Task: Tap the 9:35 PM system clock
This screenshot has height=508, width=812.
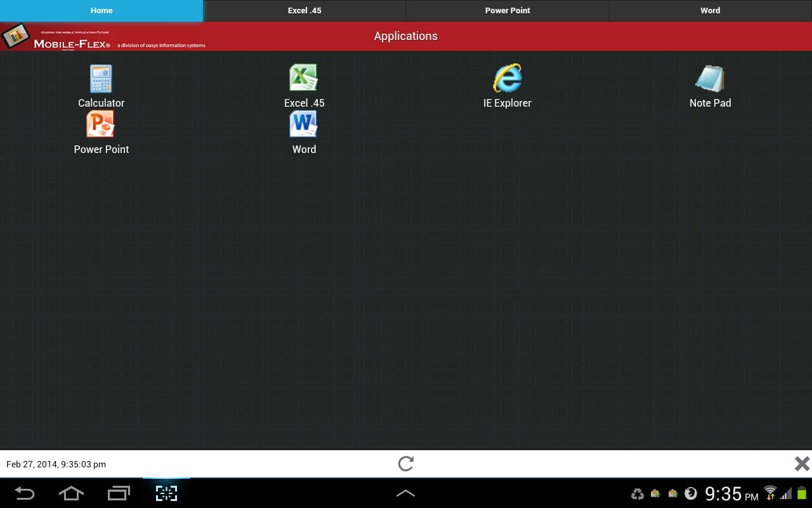Action: pos(731,493)
